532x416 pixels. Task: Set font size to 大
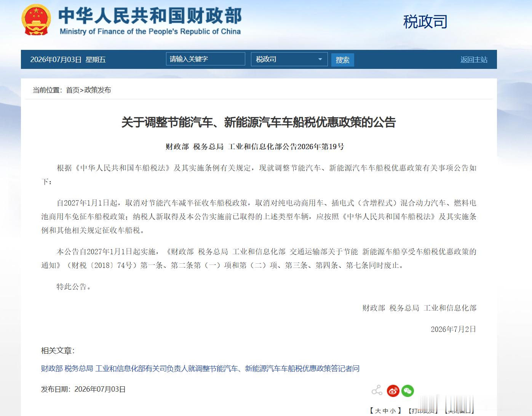click(378, 411)
